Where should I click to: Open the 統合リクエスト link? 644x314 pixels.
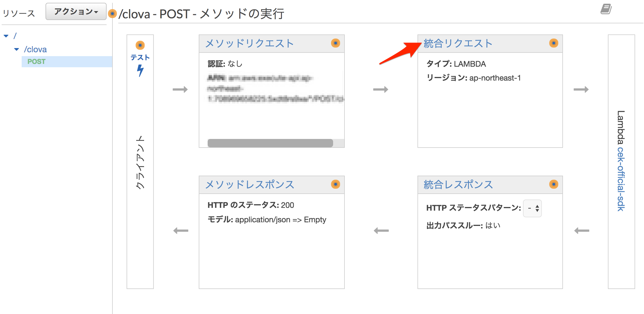point(458,43)
